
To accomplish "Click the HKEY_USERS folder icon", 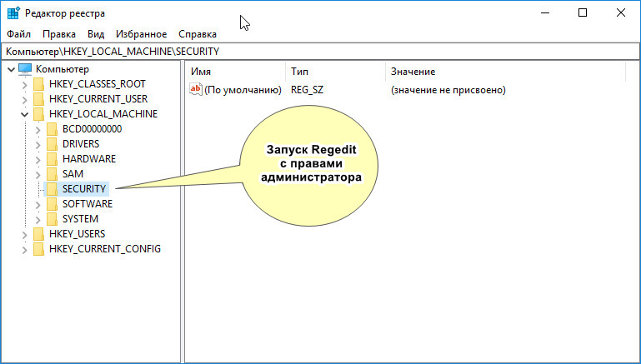I will point(38,234).
